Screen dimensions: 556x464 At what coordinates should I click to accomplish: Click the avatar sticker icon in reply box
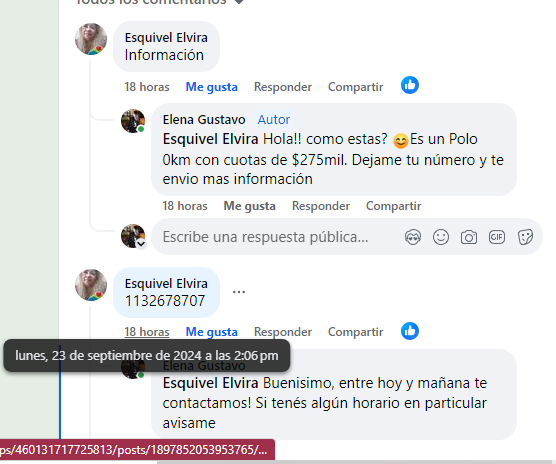(x=413, y=237)
